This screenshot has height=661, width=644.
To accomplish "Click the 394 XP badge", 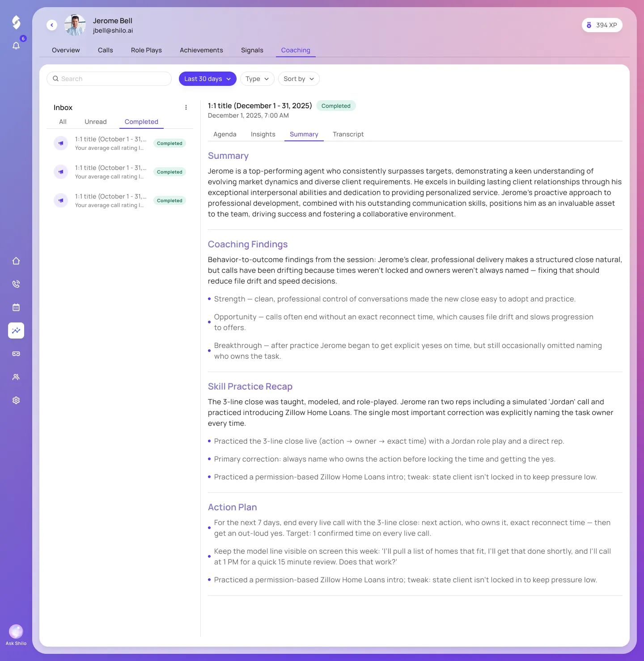I will pos(602,25).
